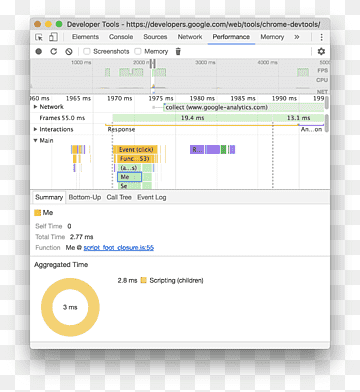
Task: Switch to the Console tab
Action: [x=121, y=37]
